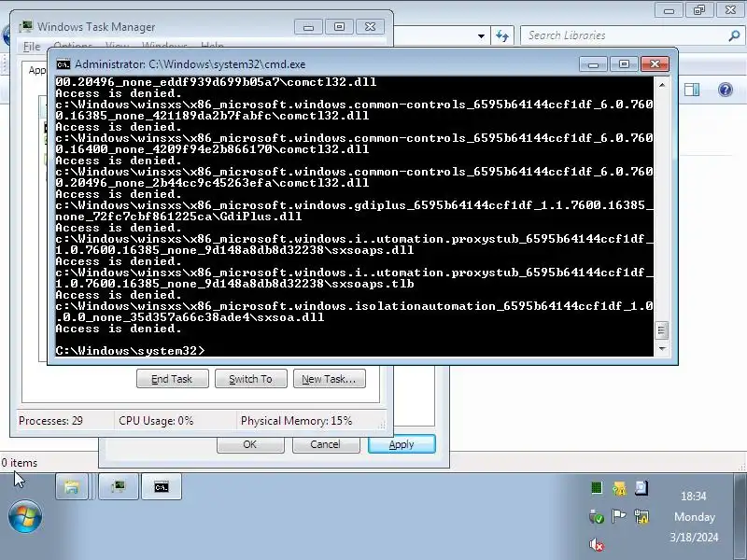This screenshot has width=747, height=560.
Task: Click the C:\Windows\system32> prompt line
Action: [130, 351]
